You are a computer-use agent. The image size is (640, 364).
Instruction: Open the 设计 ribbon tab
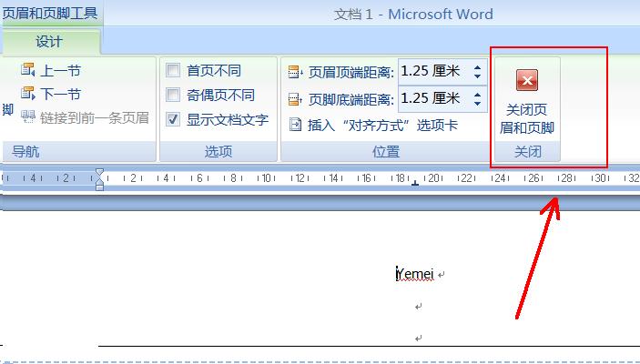(49, 42)
